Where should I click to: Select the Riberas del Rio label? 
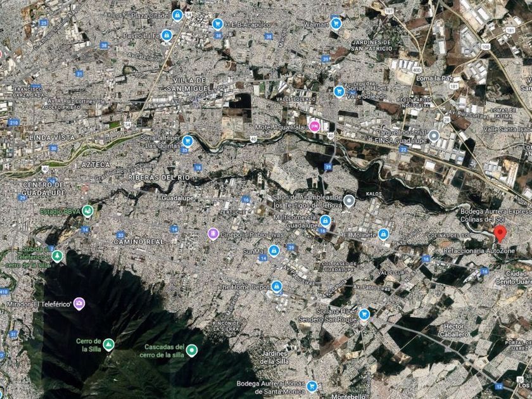(159, 177)
